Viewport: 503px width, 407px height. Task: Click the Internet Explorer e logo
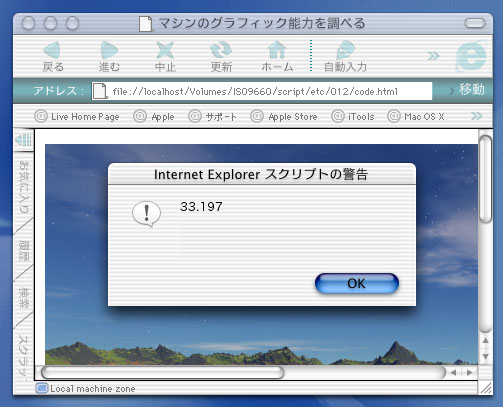[471, 56]
